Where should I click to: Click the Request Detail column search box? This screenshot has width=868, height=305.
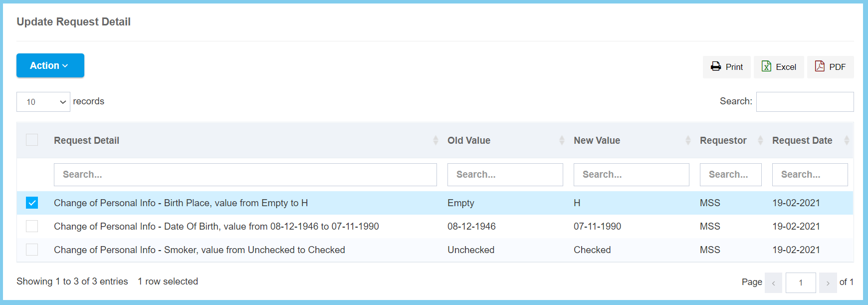(245, 175)
